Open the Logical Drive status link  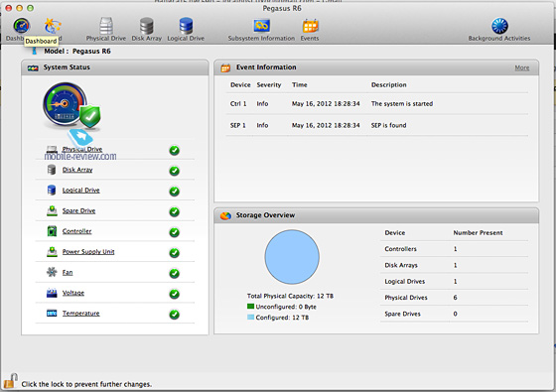[x=80, y=191]
